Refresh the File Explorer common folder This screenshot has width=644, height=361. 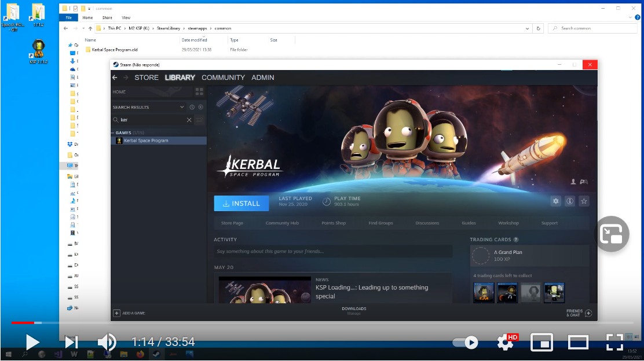point(538,28)
